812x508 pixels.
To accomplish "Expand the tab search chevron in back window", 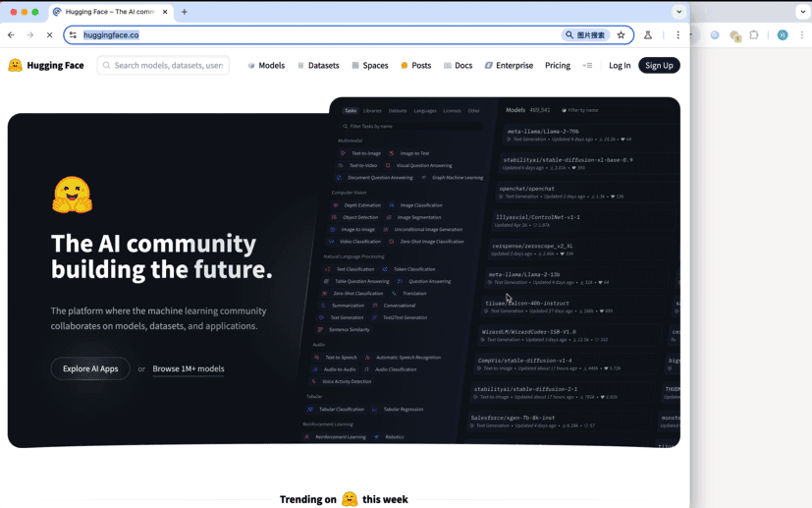I will tap(802, 12).
